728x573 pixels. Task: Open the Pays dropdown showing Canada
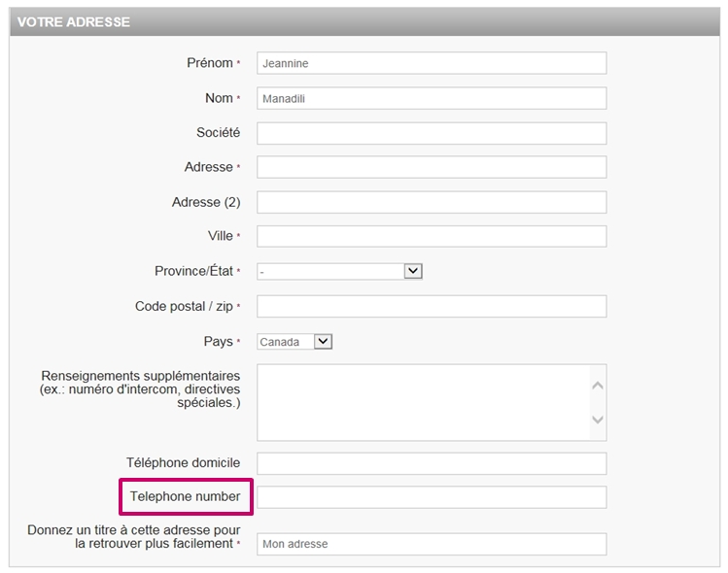click(295, 342)
